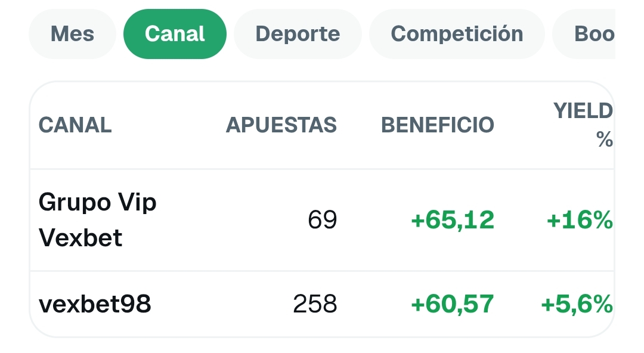
Task: Sort by the CANAL column header
Action: coord(75,125)
